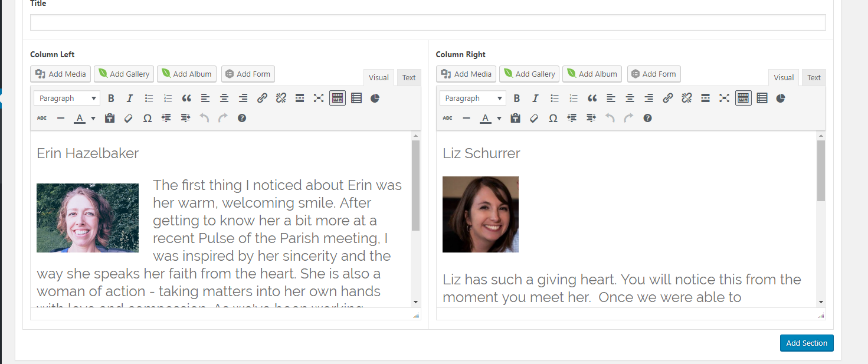Toggle the toolbar in Column Right editor

pos(743,99)
